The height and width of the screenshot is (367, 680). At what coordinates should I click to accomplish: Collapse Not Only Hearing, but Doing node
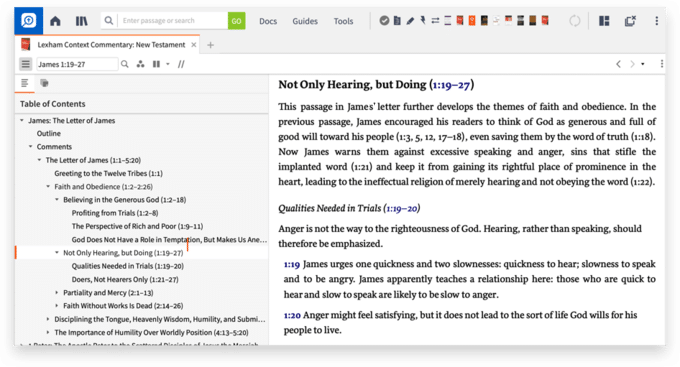(57, 252)
